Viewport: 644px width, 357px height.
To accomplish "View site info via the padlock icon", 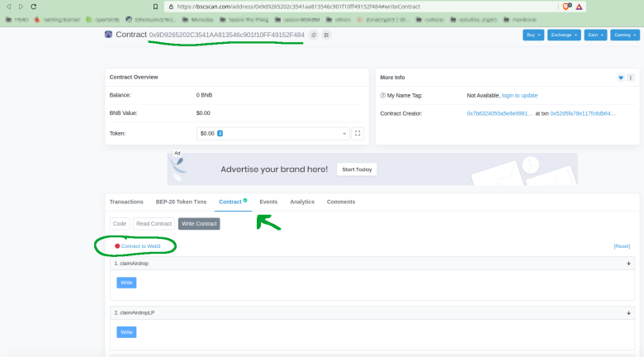I will pyautogui.click(x=171, y=7).
